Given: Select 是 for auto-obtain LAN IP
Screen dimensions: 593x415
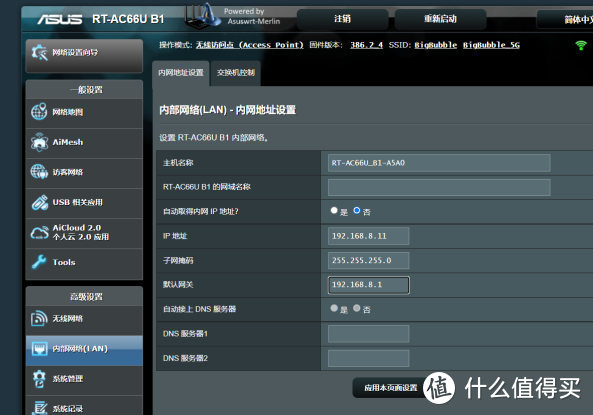Looking at the screenshot, I should point(334,210).
